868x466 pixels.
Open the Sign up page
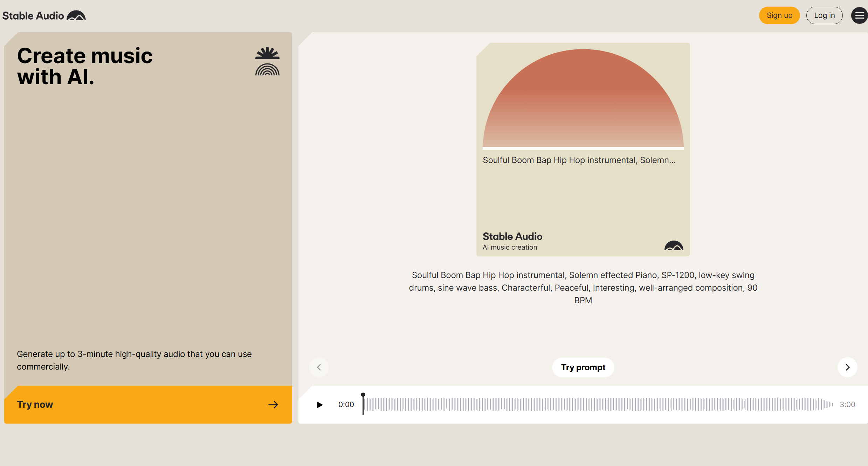click(779, 15)
